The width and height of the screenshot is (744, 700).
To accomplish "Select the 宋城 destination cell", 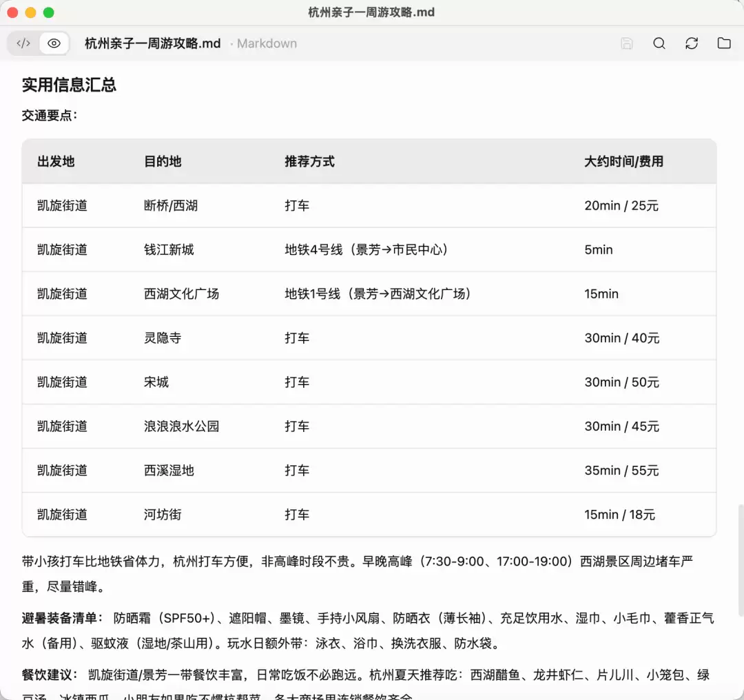I will (x=156, y=382).
